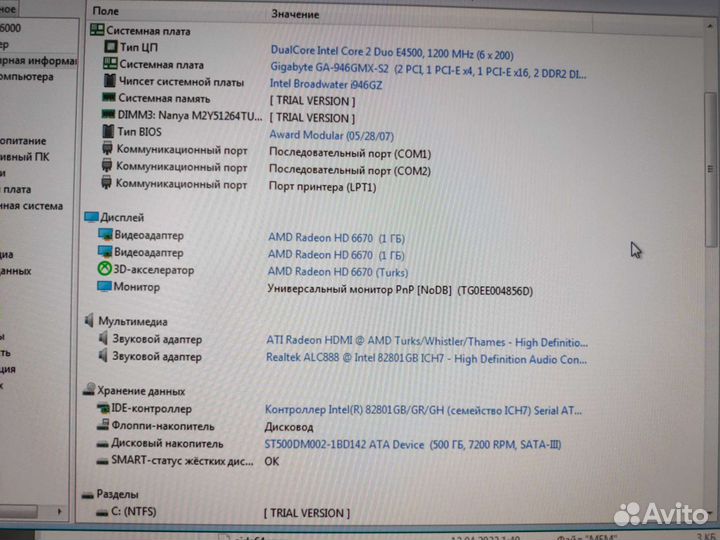Click the Тип BIOS chip icon

(108, 131)
